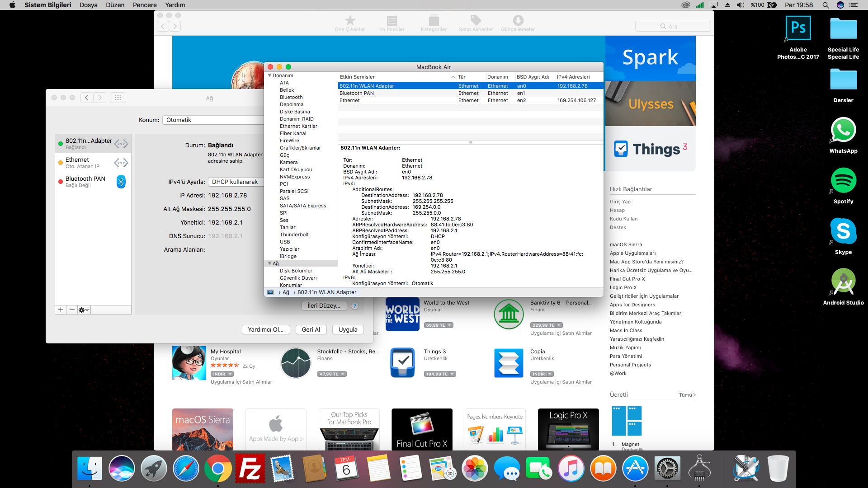Open Spotify desktop shortcut
Image resolution: width=868 pixels, height=488 pixels.
click(843, 181)
